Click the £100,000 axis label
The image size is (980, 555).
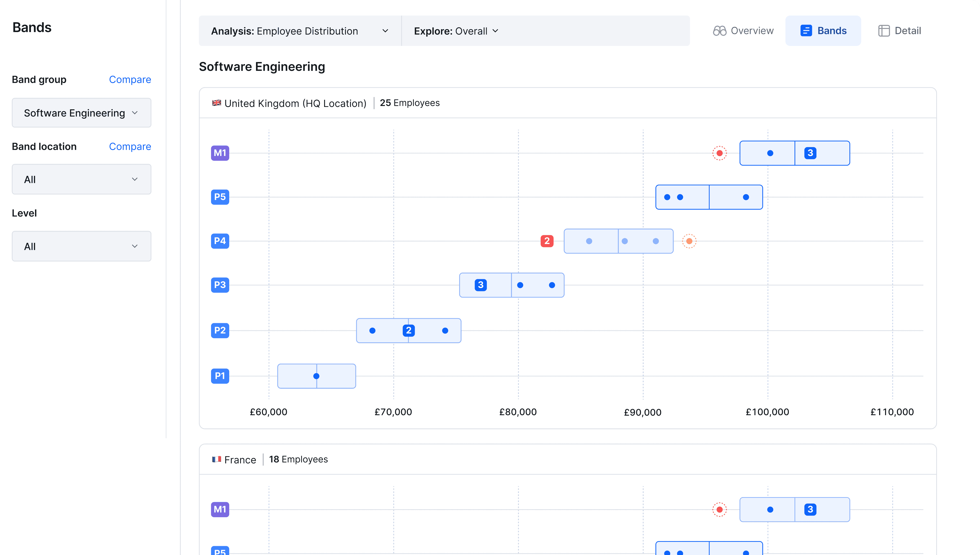coord(768,412)
